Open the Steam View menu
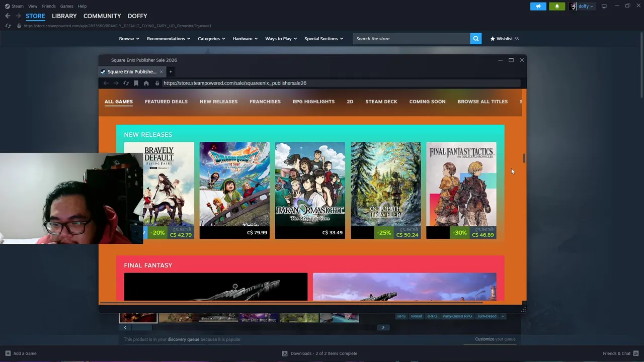The image size is (644, 362). click(33, 6)
